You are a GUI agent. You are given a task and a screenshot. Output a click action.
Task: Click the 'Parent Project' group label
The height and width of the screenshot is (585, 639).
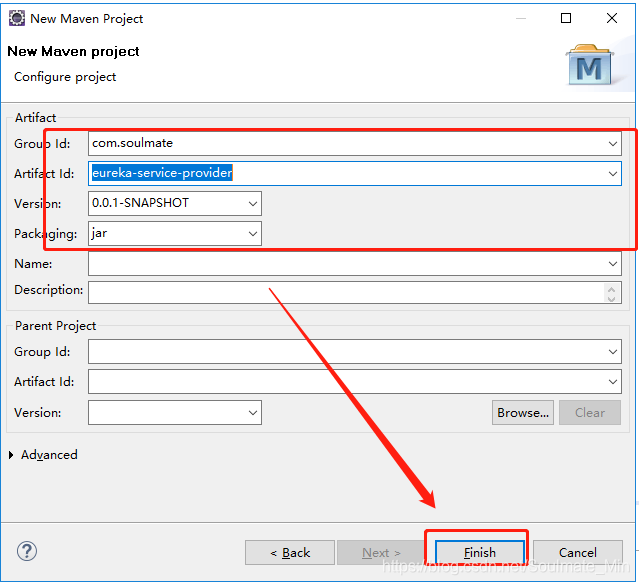[x=55, y=326]
